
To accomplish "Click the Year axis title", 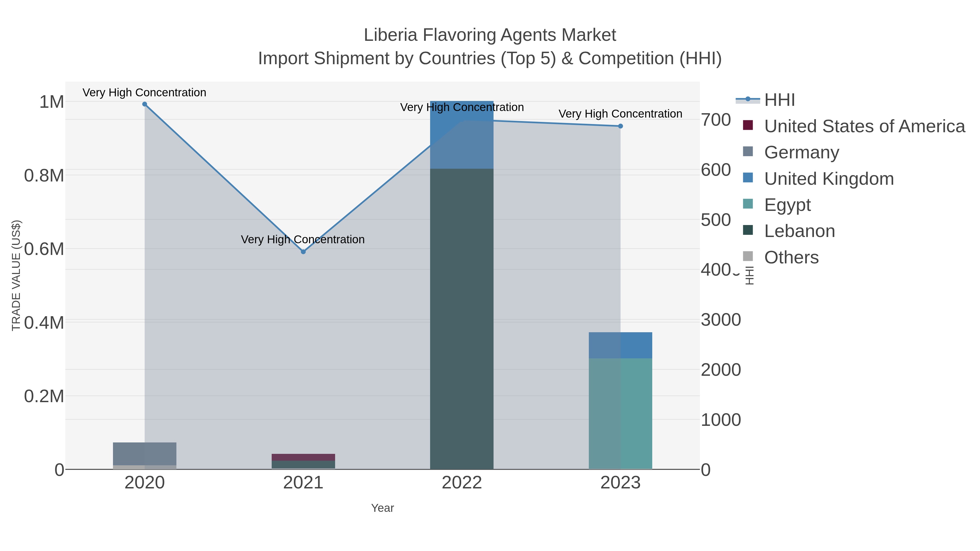I will (383, 508).
